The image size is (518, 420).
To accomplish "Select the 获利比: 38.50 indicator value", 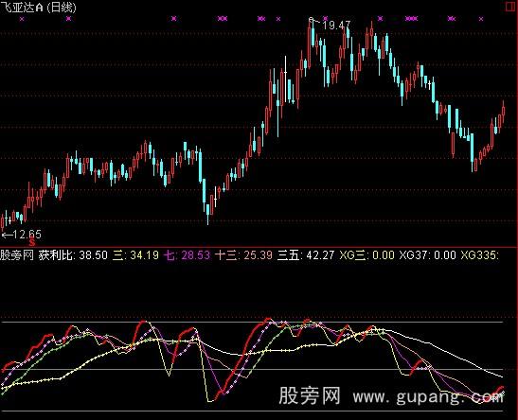I will click(73, 255).
